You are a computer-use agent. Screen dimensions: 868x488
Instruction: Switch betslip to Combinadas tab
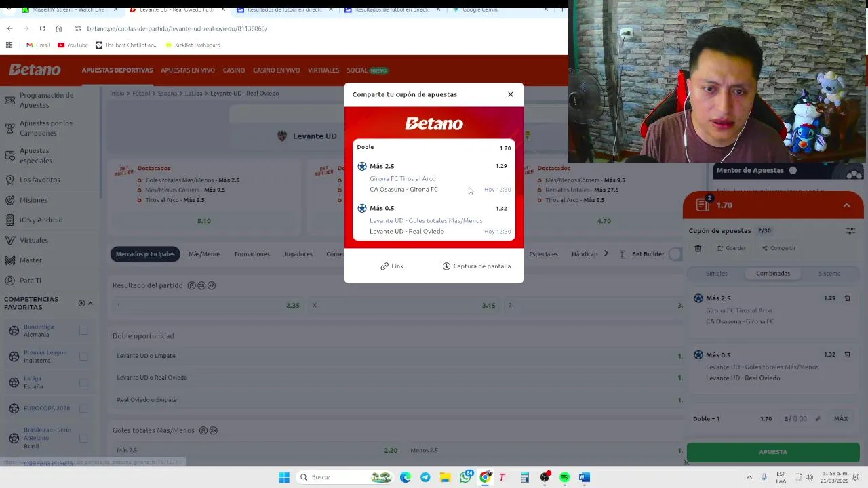pyautogui.click(x=773, y=274)
